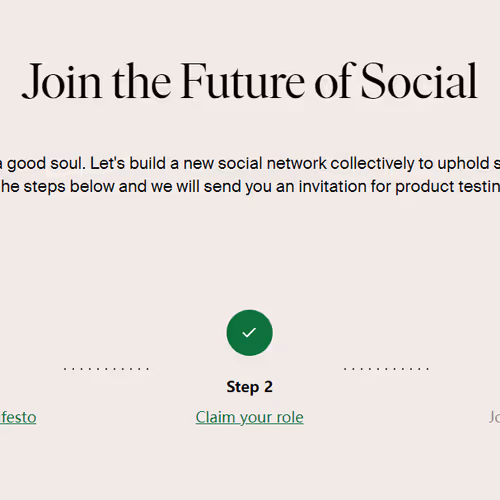This screenshot has width=500, height=500.
Task: Click the dotted connector right of Step 2
Action: coord(386,369)
